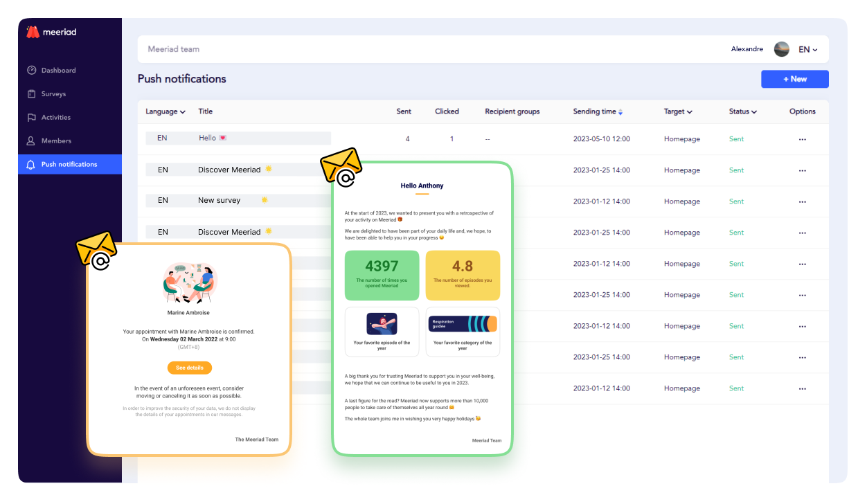Click the Clicked count 1 in the Hello row
The height and width of the screenshot is (504, 867).
(x=452, y=139)
